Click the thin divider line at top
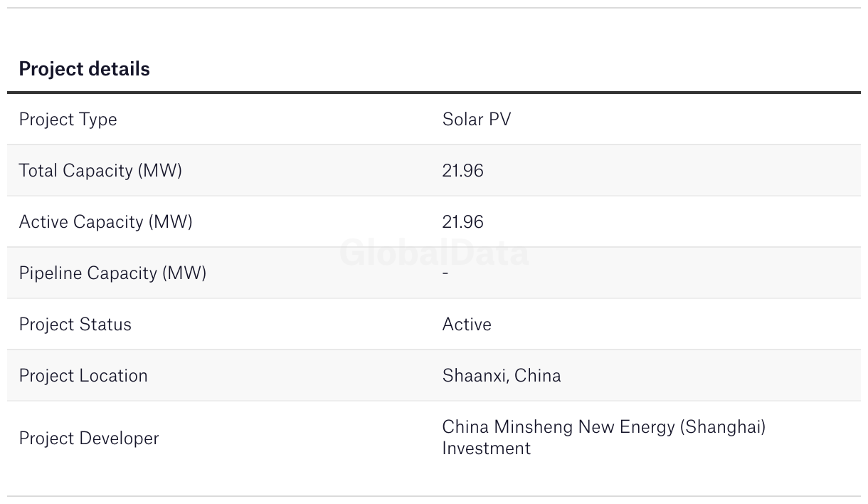868x504 pixels. tap(434, 8)
